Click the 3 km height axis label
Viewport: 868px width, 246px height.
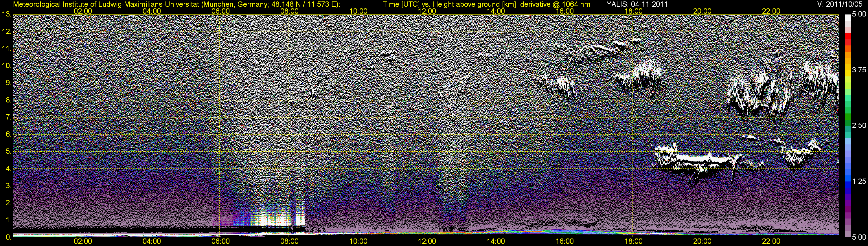8,186
